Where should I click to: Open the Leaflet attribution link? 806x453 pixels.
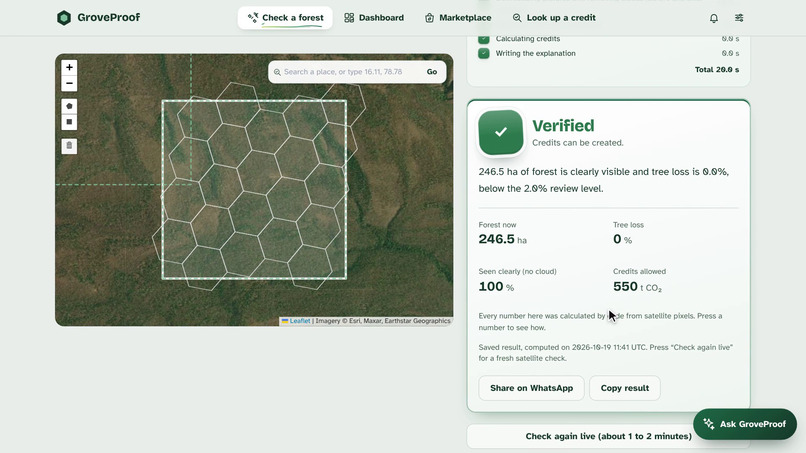click(x=300, y=321)
